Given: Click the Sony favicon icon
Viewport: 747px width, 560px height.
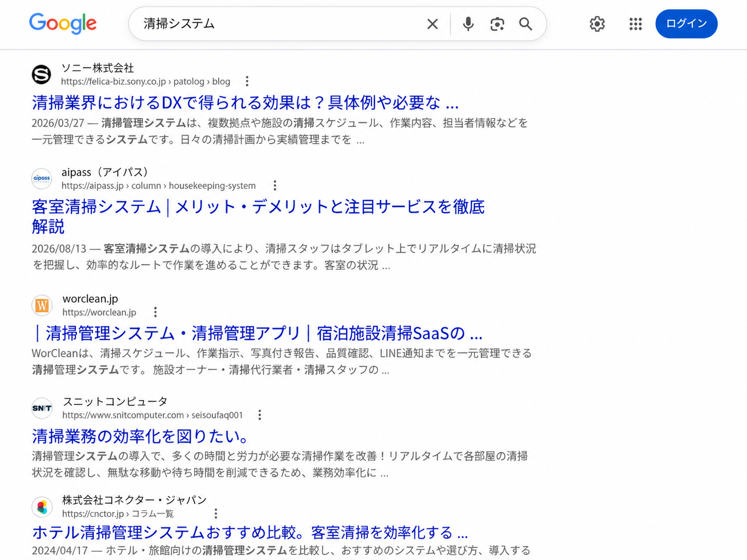Looking at the screenshot, I should coord(41,75).
